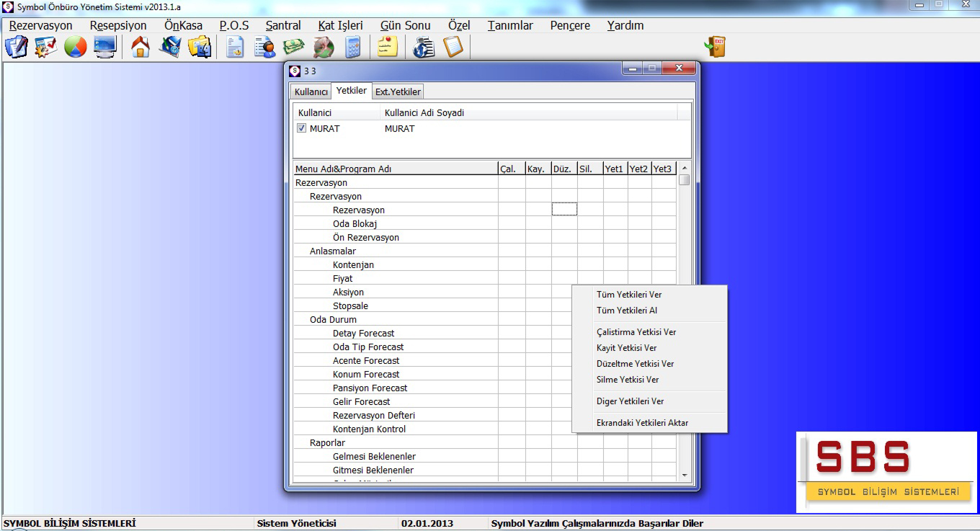This screenshot has height=531, width=980.
Task: Click the document with person toolbar icon
Action: [x=264, y=47]
